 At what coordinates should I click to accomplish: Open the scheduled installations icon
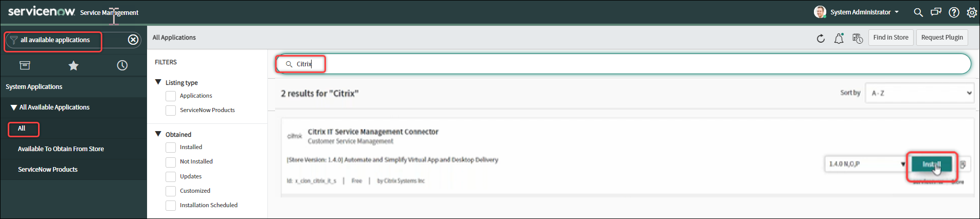click(857, 38)
